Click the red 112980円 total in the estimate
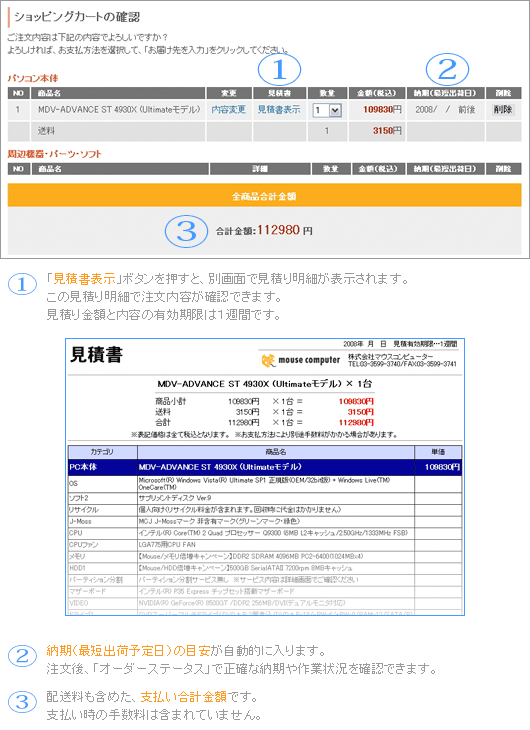This screenshot has width=530, height=730. tap(356, 423)
